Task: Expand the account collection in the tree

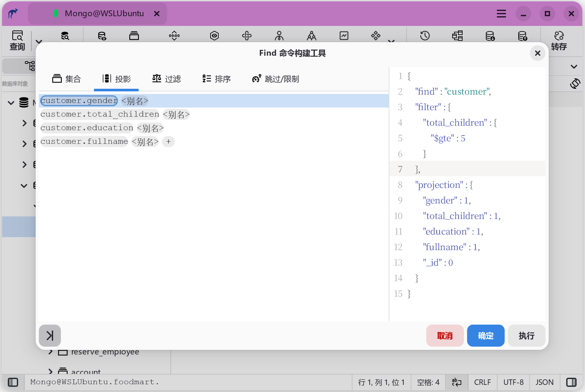Action: point(51,372)
